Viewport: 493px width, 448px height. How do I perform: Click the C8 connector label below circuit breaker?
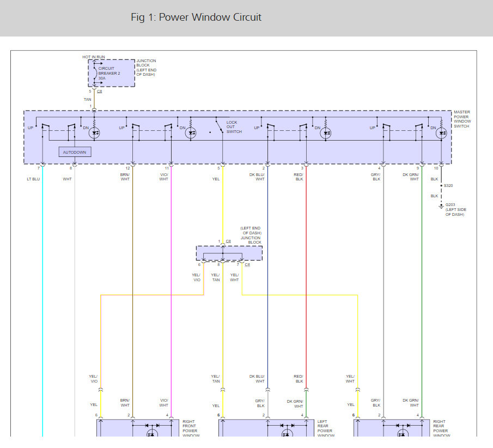(x=100, y=92)
